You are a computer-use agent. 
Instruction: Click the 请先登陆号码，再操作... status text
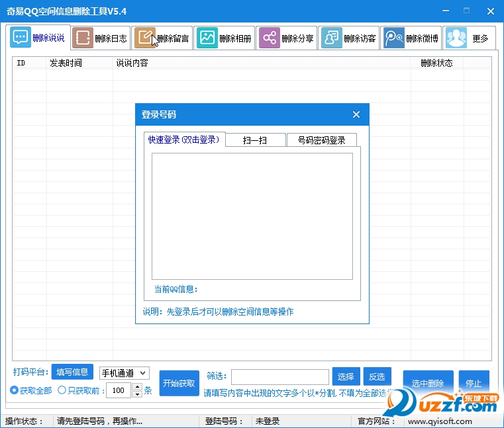[x=99, y=421]
